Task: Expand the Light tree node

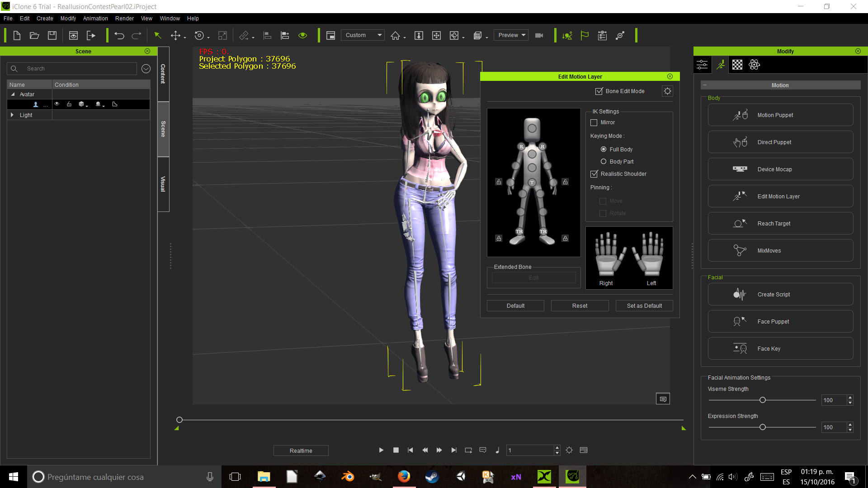Action: click(x=12, y=115)
